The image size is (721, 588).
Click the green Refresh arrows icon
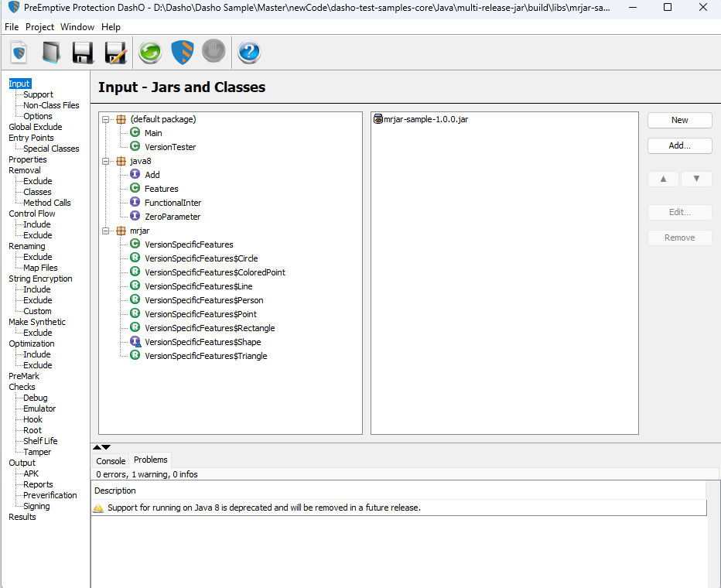tap(150, 52)
